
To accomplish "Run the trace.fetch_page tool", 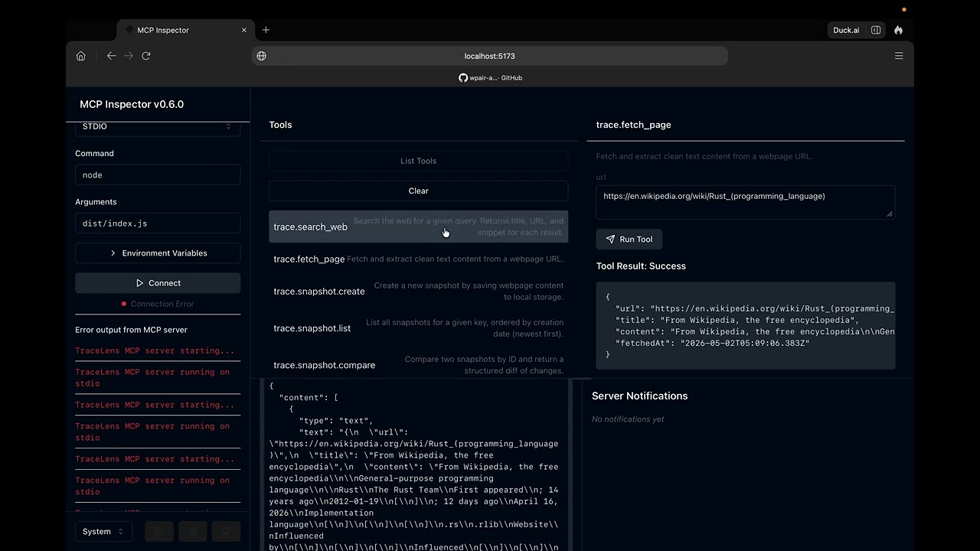I will [629, 240].
